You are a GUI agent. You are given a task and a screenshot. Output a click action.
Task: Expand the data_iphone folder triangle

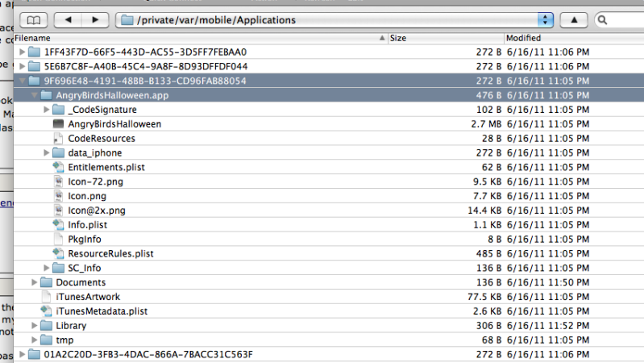(47, 152)
